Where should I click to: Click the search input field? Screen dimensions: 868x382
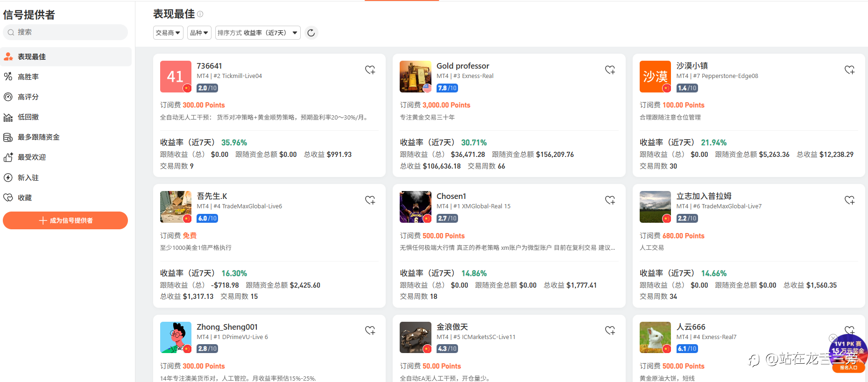[x=65, y=32]
